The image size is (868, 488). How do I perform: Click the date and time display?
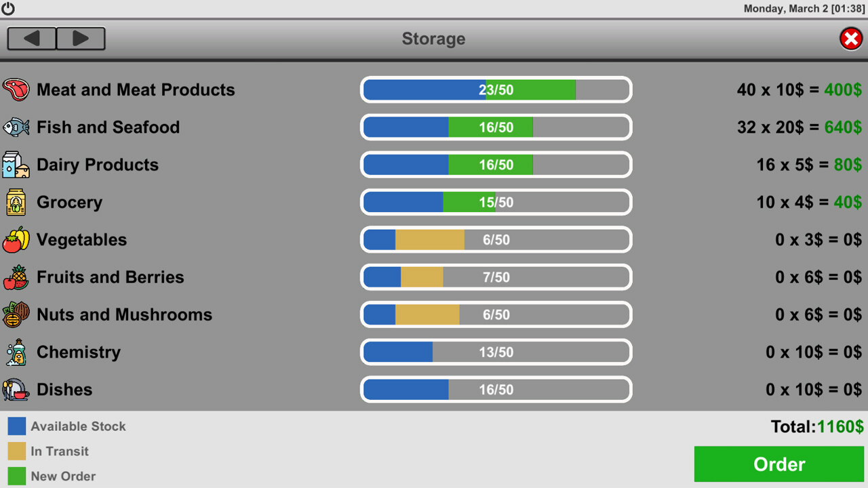point(804,9)
